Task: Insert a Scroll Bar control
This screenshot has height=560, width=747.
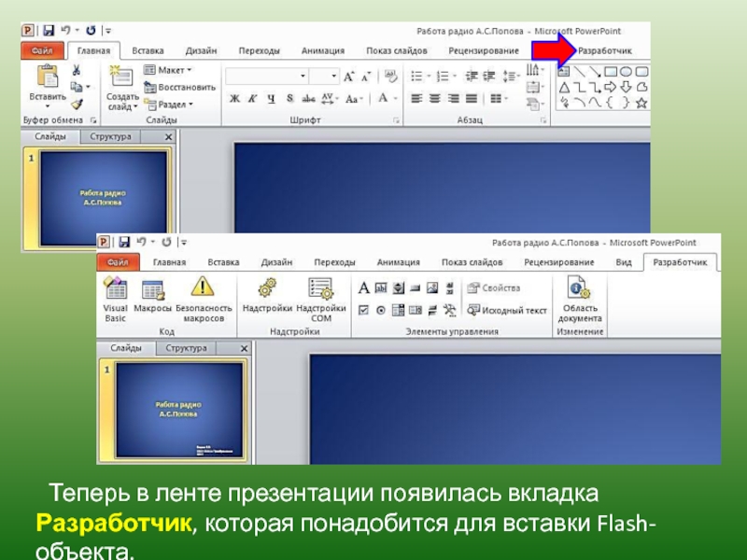Action: [450, 287]
